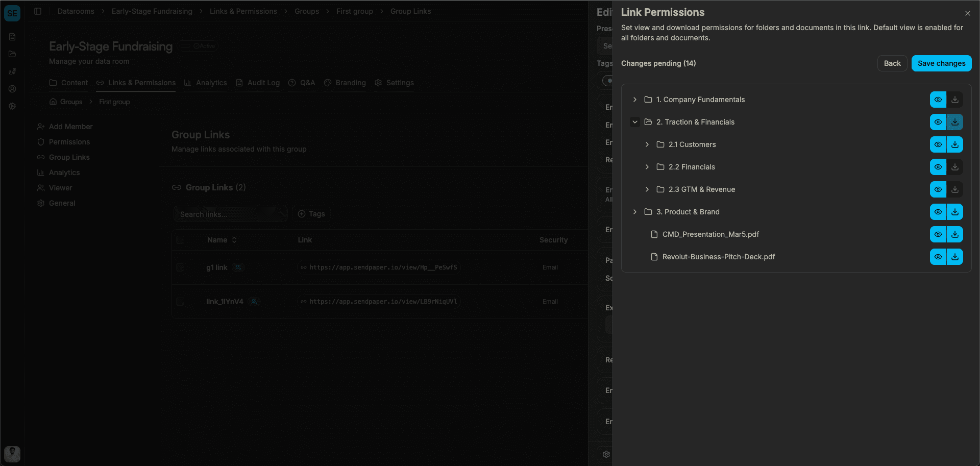Collapse the sidebar using the panel icon

pyautogui.click(x=38, y=11)
